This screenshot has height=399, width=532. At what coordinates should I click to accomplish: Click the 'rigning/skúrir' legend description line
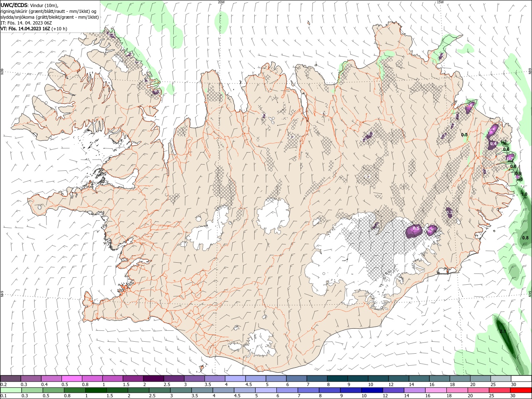49,11
